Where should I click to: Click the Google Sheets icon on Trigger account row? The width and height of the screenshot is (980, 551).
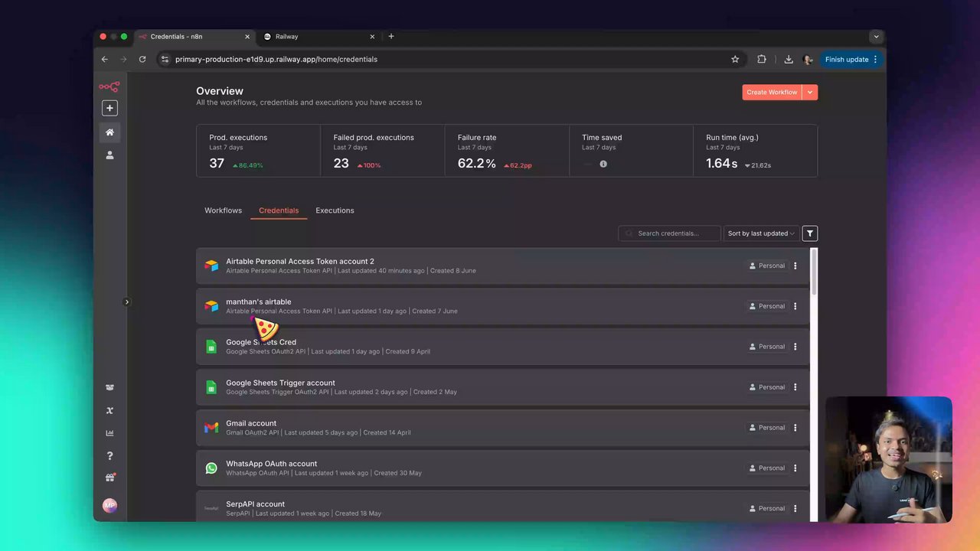(211, 387)
